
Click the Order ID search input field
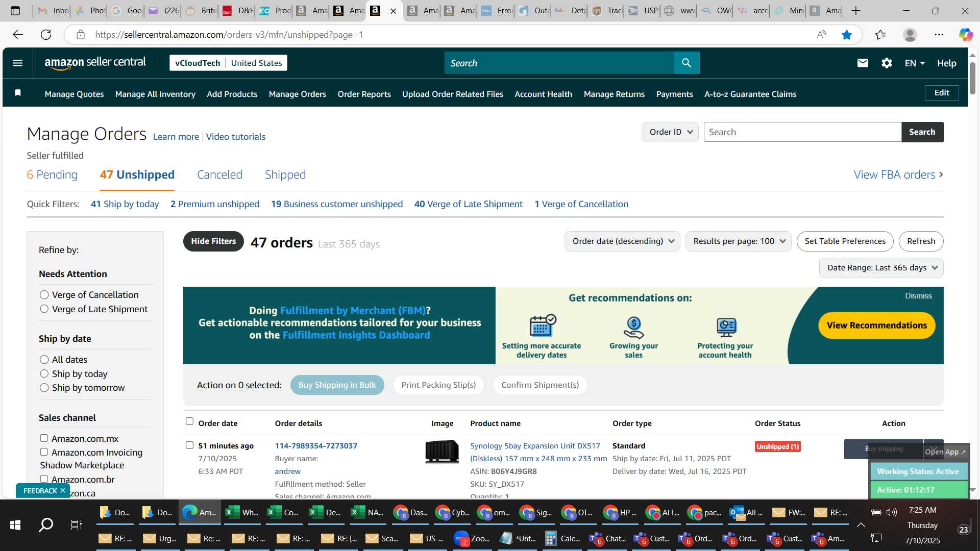pyautogui.click(x=802, y=132)
